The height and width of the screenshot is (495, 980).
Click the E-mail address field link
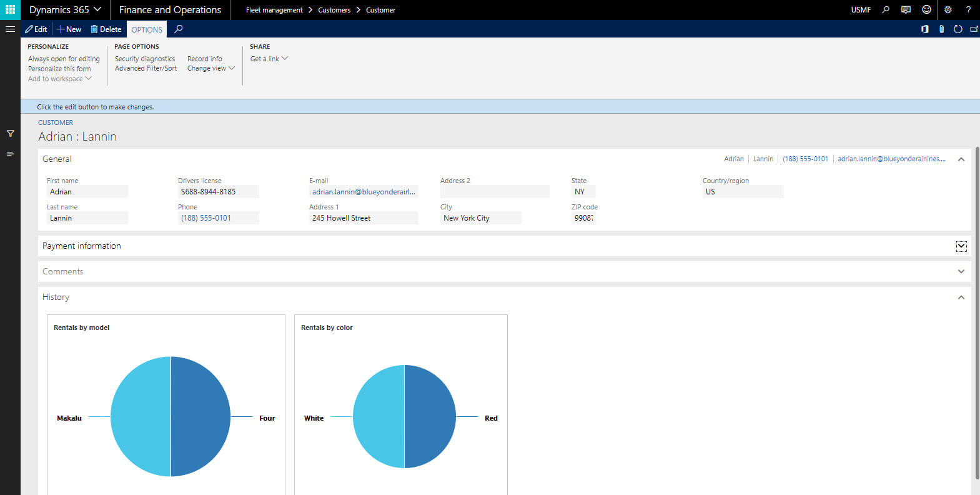point(364,192)
